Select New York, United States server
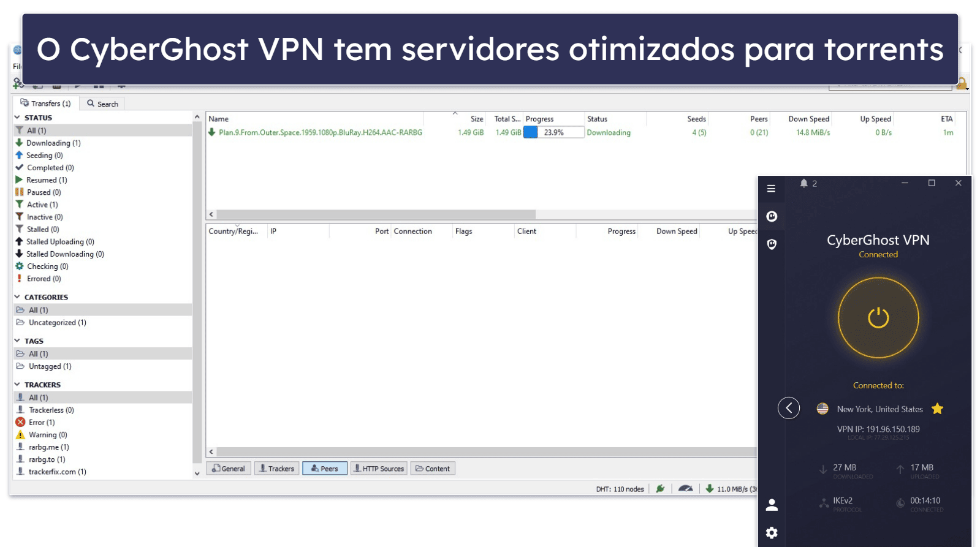980x547 pixels. 879,409
